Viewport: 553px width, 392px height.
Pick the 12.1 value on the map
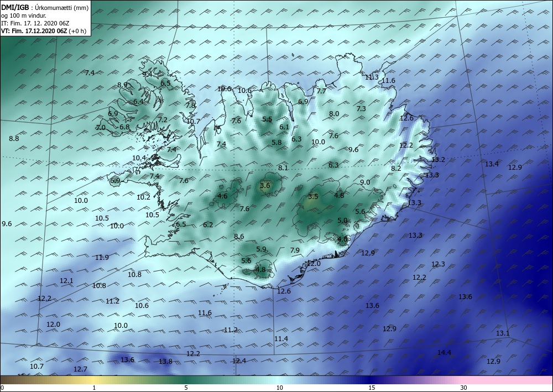(x=66, y=281)
